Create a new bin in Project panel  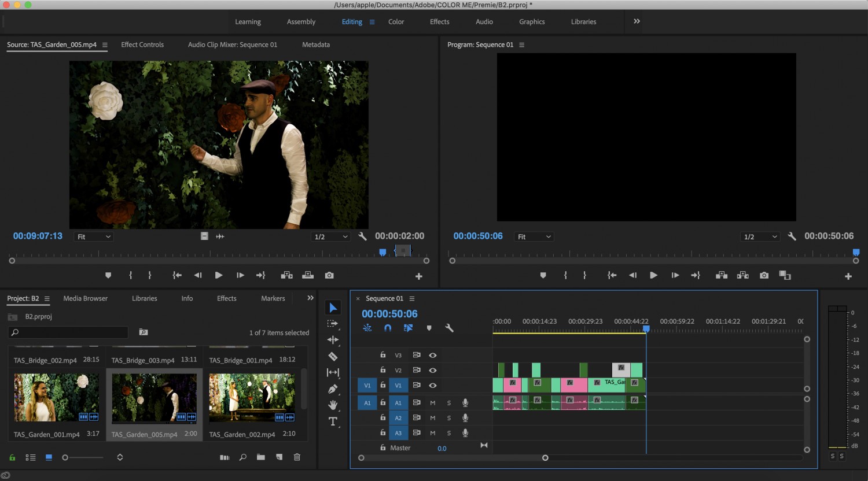tap(261, 457)
